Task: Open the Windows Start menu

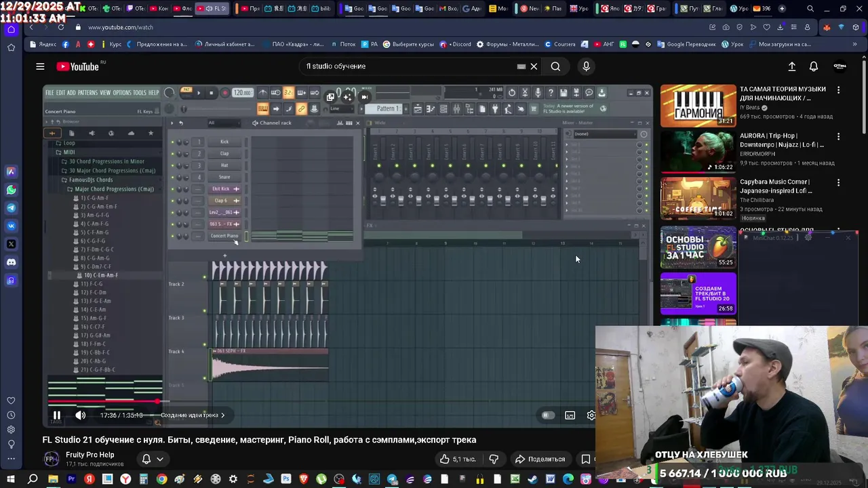Action: tap(11, 480)
